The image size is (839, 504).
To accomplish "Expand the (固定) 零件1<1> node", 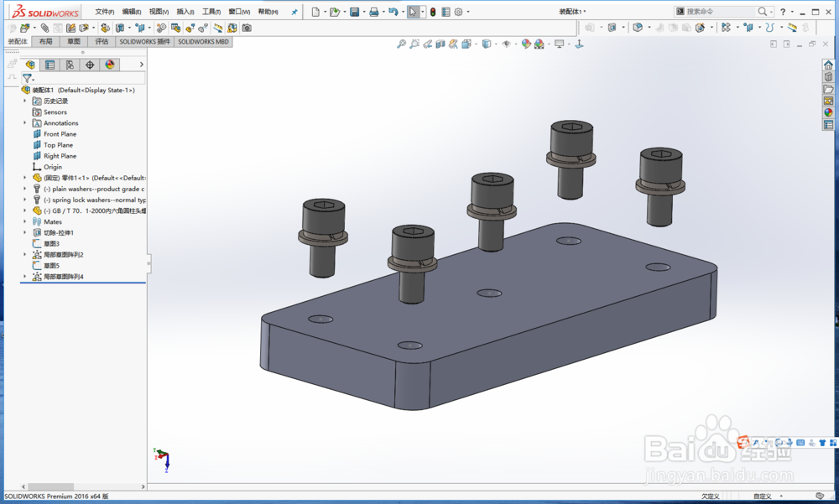I will [x=24, y=178].
